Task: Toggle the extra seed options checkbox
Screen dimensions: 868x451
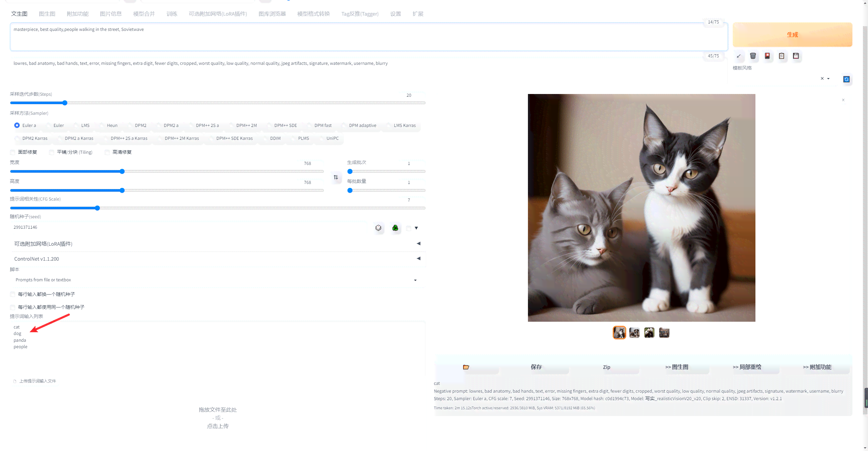Action: (409, 228)
